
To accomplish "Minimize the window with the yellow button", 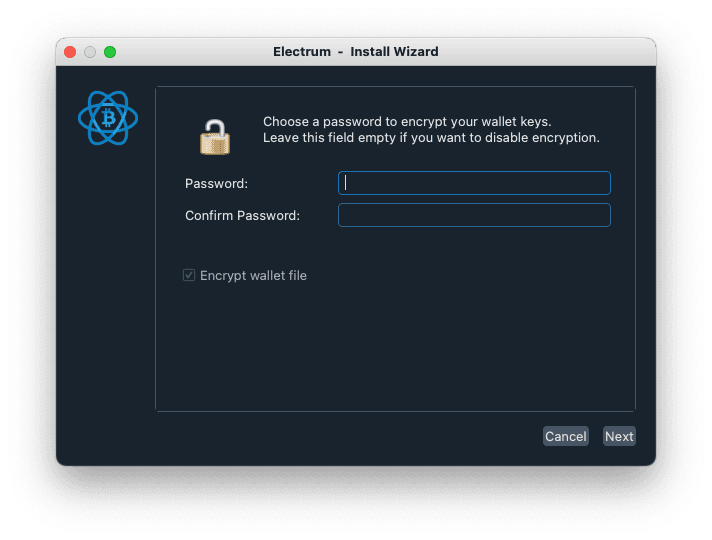I will coord(90,52).
